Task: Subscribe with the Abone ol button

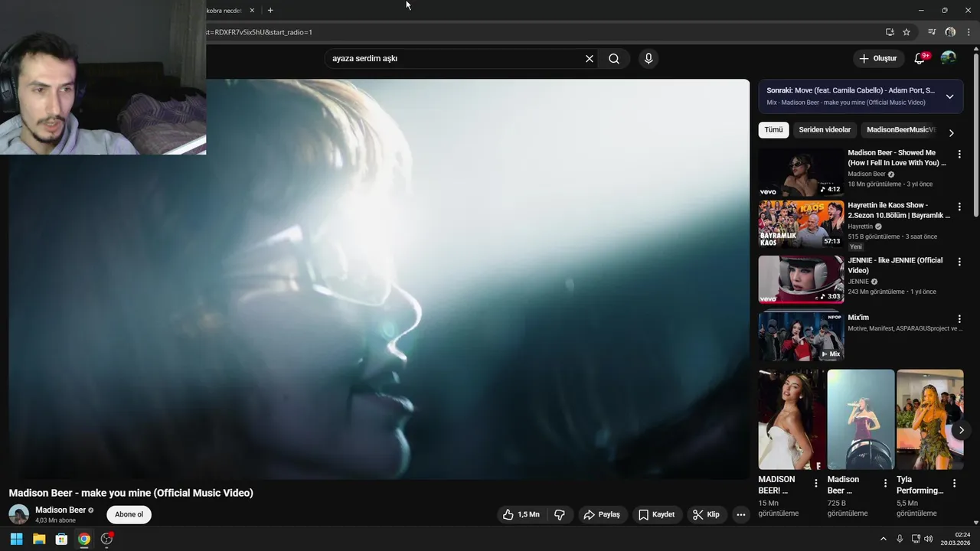Action: pos(129,514)
